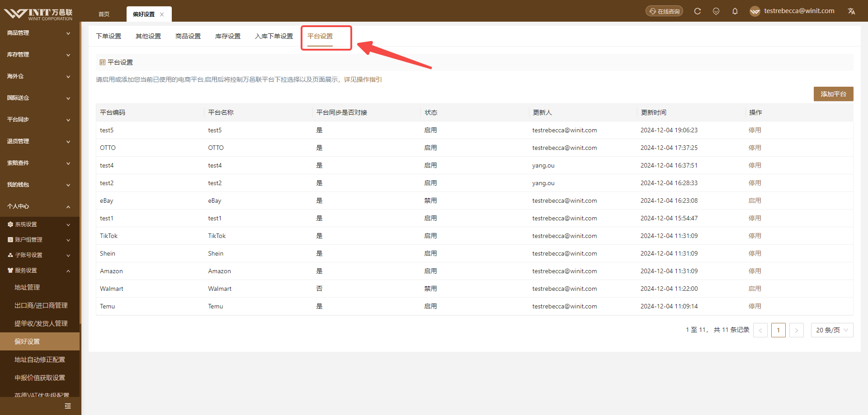Click the 系统设置 gear icon
The height and width of the screenshot is (415, 868).
pos(10,224)
